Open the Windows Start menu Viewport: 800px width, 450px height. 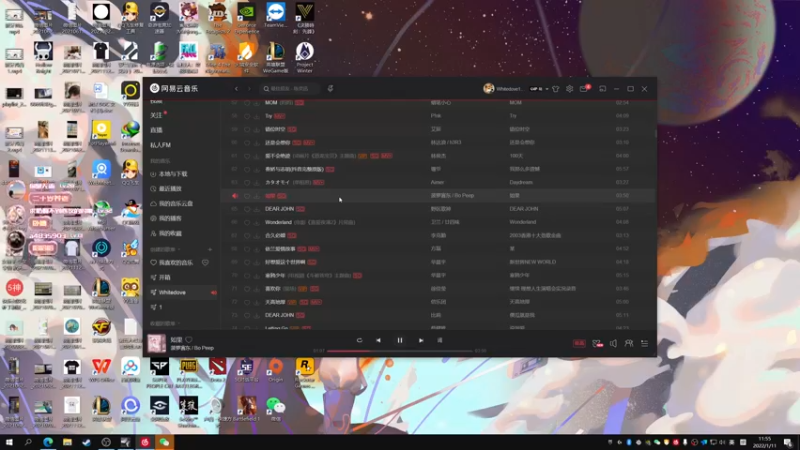[x=9, y=442]
